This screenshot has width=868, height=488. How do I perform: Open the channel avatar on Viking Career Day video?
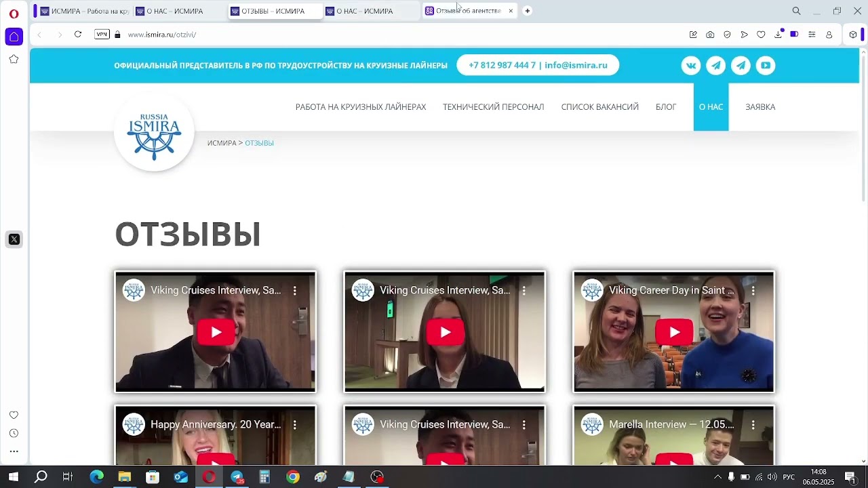pos(592,290)
